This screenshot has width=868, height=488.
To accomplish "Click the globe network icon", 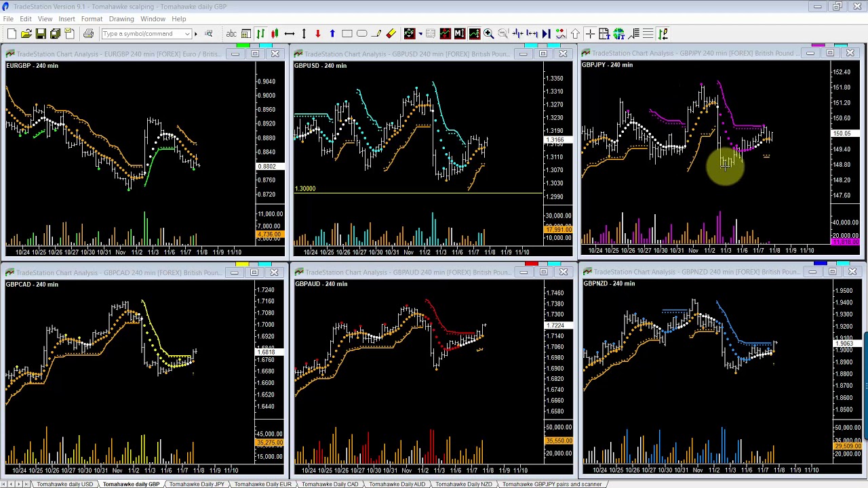I will pyautogui.click(x=619, y=34).
